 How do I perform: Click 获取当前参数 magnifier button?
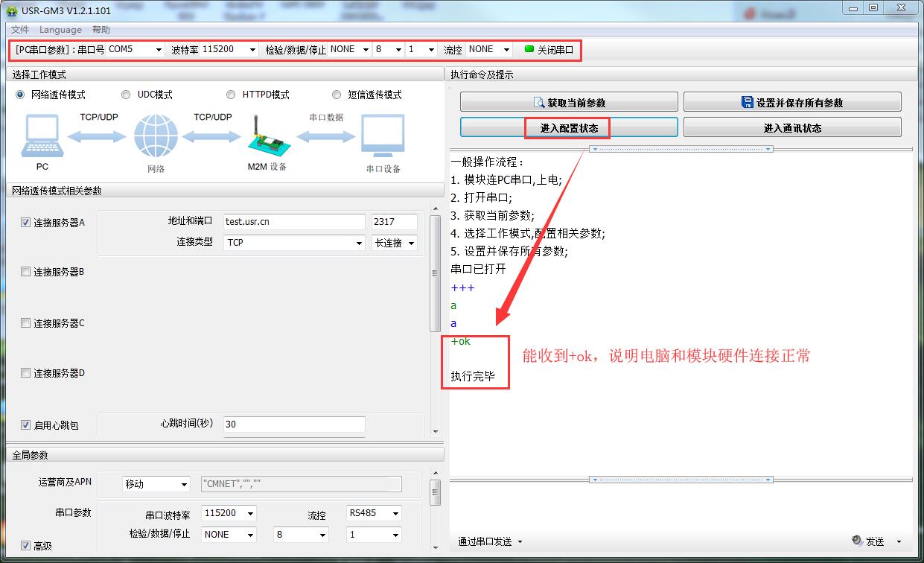569,103
